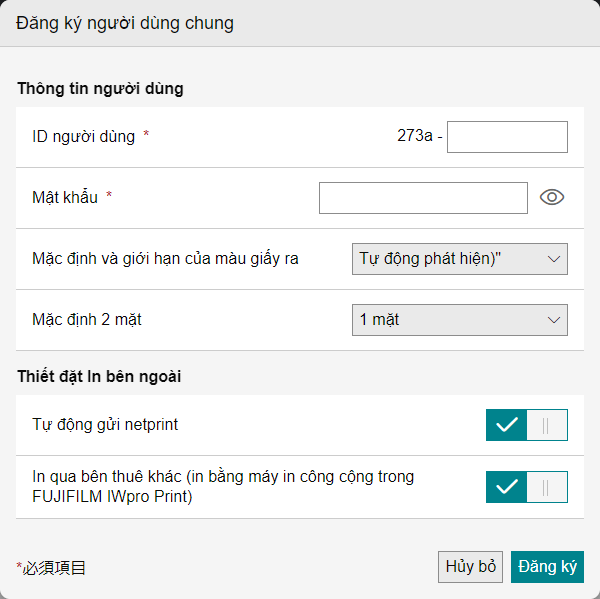The image size is (600, 599).
Task: Toggle the FUJIFILM IWpro Print tenant switch
Action: pos(527,487)
